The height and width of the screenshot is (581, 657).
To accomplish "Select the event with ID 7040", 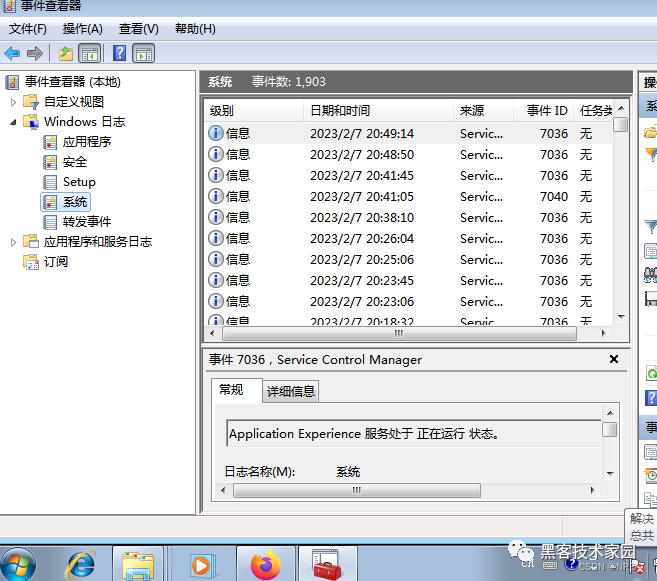I will (x=408, y=196).
